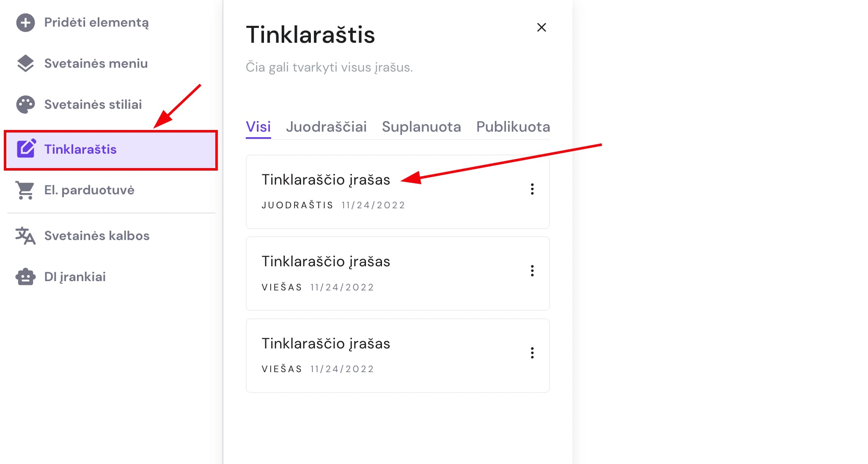Open the draft Tinklaraščio įrašas post
The image size is (868, 464).
pos(327,180)
